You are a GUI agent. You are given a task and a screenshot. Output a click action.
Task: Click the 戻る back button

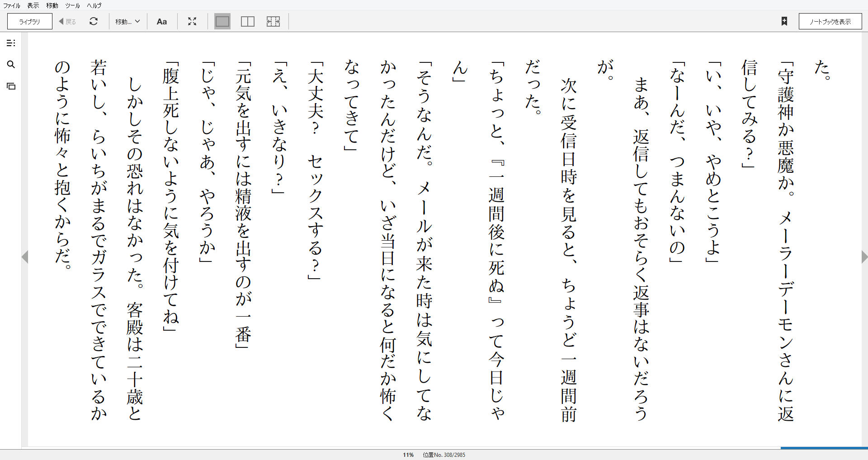coord(67,21)
